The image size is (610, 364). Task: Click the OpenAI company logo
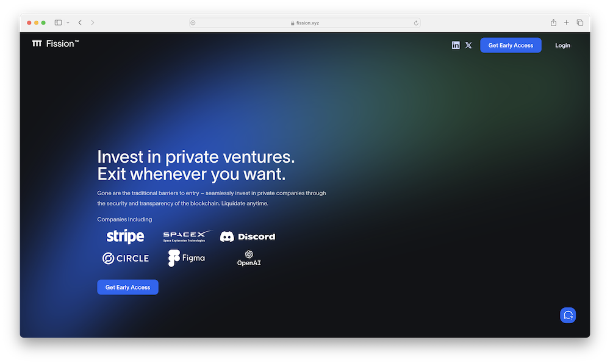click(249, 259)
